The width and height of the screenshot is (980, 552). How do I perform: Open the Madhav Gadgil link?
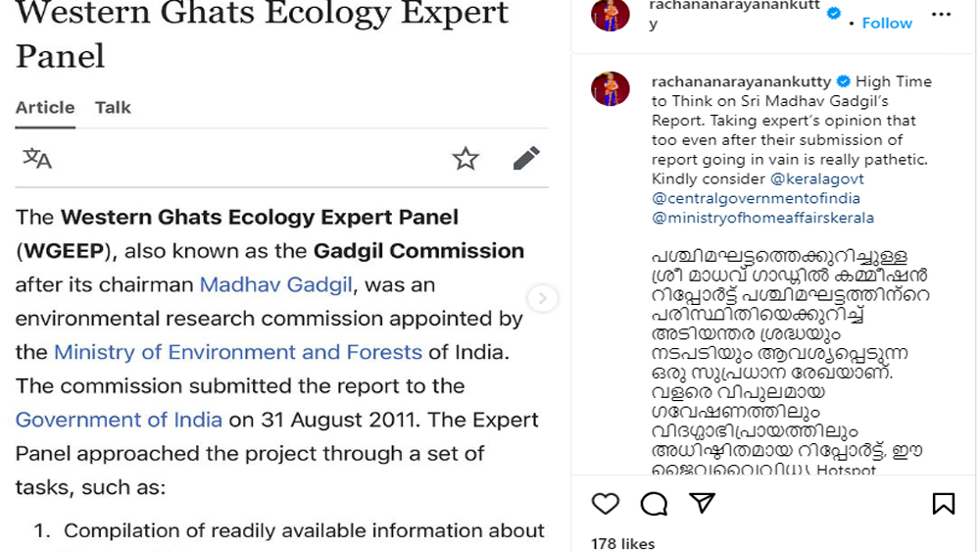275,284
